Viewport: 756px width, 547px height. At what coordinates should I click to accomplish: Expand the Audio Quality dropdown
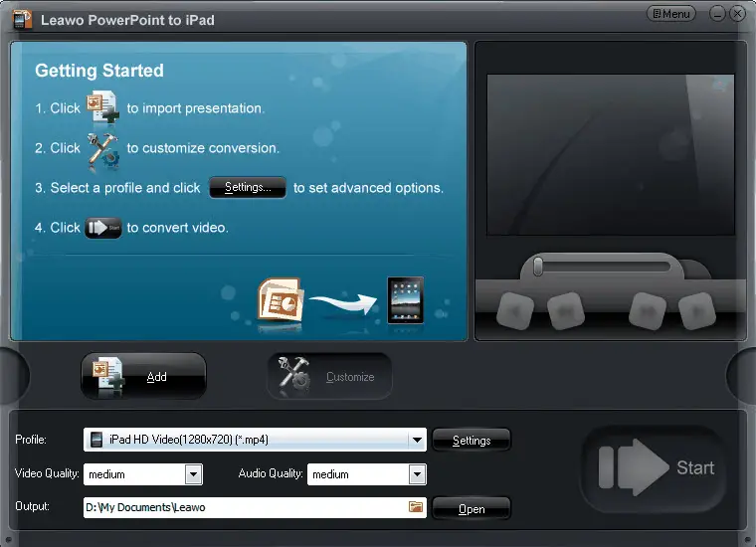(x=417, y=474)
